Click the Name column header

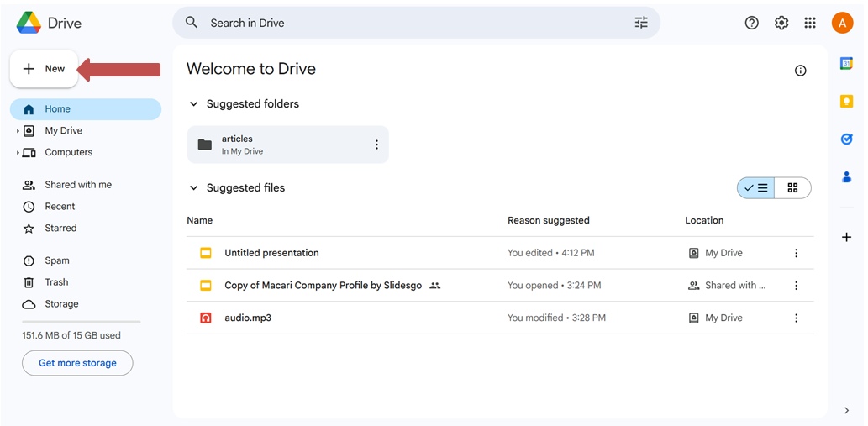click(x=200, y=220)
